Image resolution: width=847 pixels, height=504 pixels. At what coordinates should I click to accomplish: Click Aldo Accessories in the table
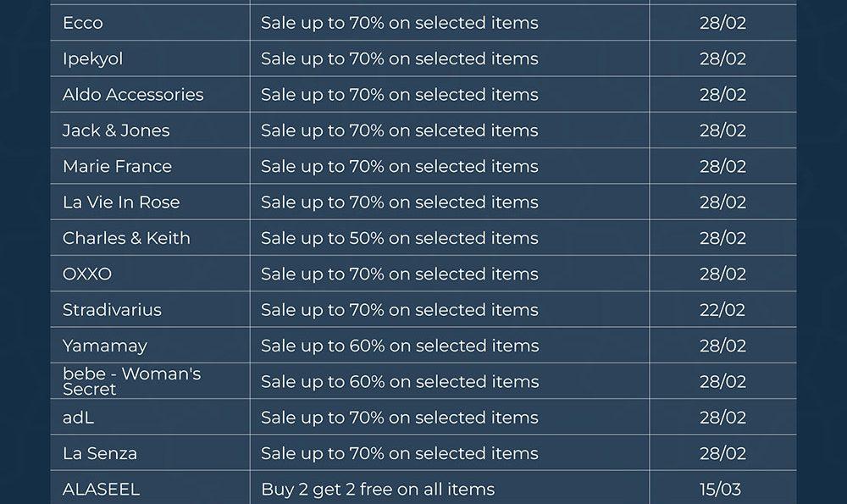click(x=133, y=95)
